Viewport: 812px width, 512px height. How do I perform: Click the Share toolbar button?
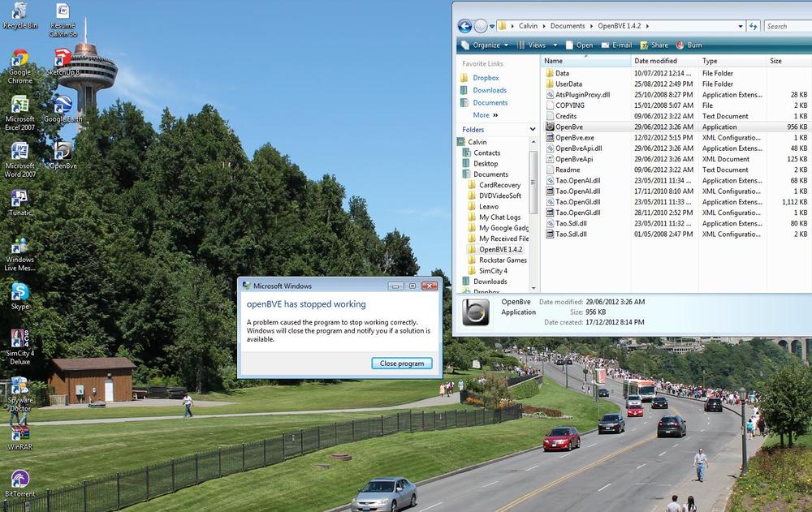coord(654,45)
